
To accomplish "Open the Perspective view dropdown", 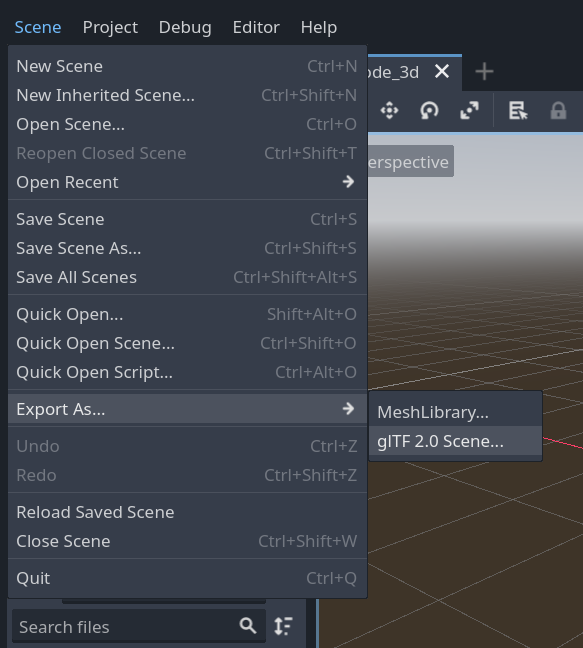I will coord(410,162).
